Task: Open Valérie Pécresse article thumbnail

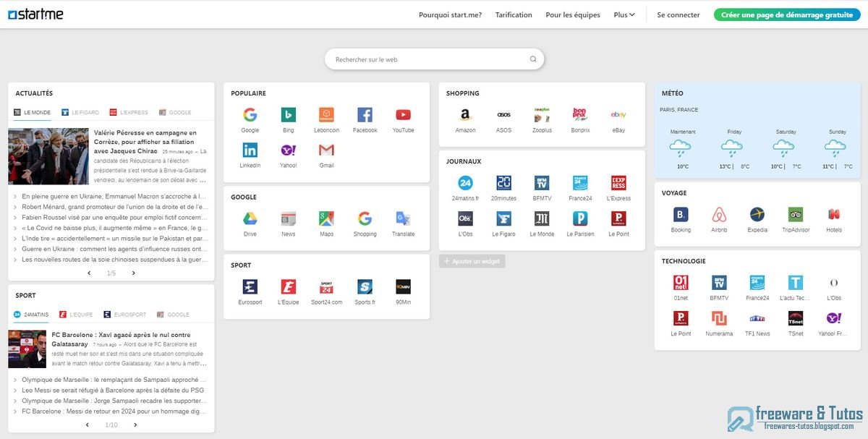Action: tap(48, 156)
